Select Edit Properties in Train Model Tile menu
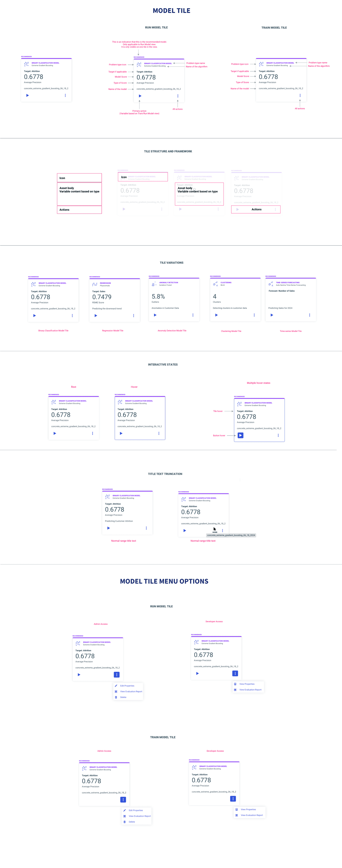342x868 pixels. pyautogui.click(x=136, y=810)
